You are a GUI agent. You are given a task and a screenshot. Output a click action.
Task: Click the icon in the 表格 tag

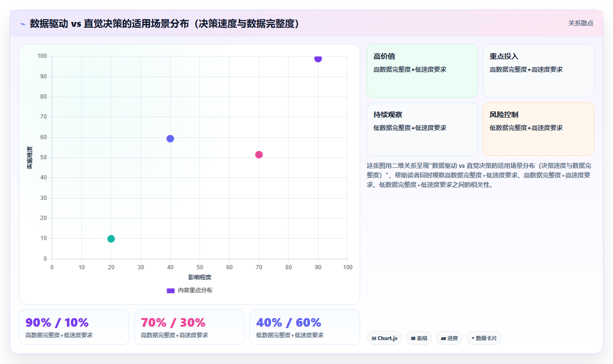point(413,338)
